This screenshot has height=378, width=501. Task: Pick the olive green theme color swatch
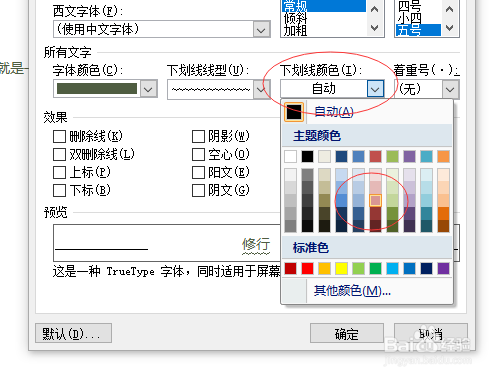point(392,156)
